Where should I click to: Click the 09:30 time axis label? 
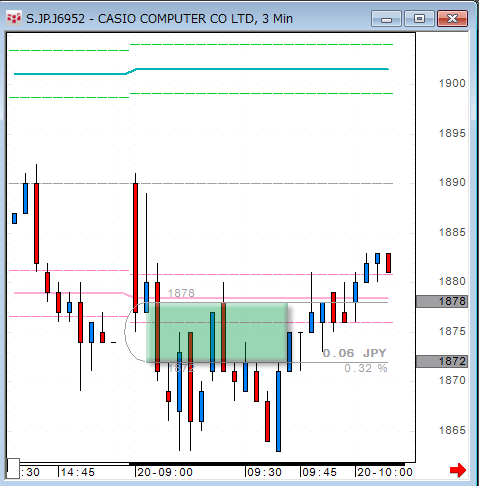264,472
